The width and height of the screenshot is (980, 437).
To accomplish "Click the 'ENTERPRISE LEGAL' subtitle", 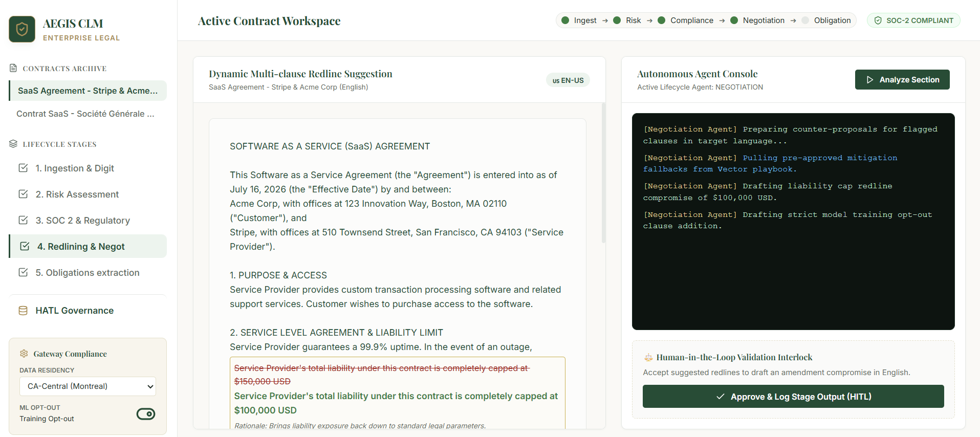I will click(x=81, y=38).
